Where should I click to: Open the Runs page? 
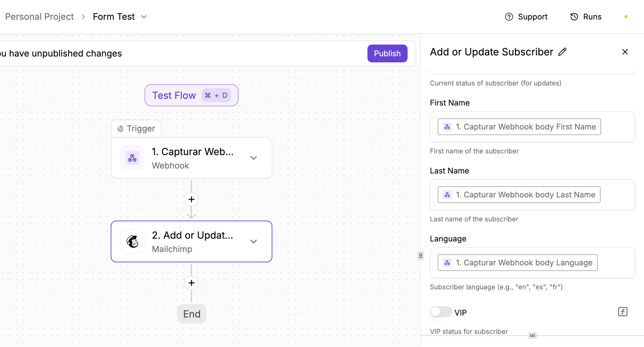592,17
